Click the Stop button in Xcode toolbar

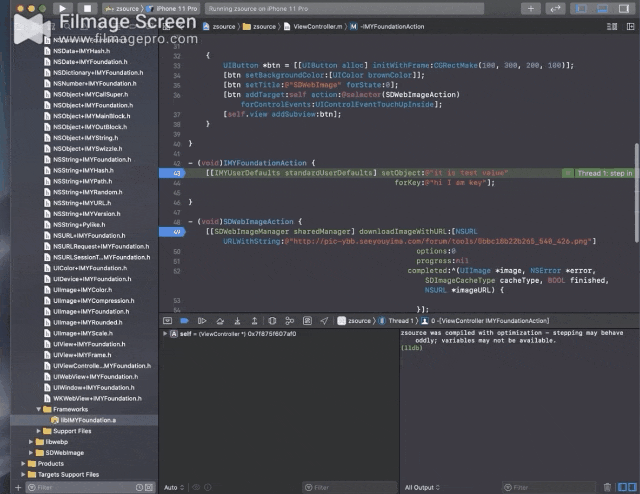pyautogui.click(x=87, y=8)
